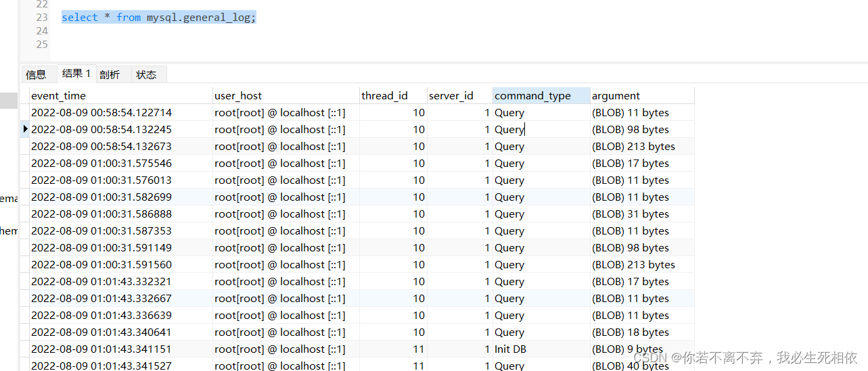
Task: Switch to the 信息 tab
Action: click(x=36, y=74)
